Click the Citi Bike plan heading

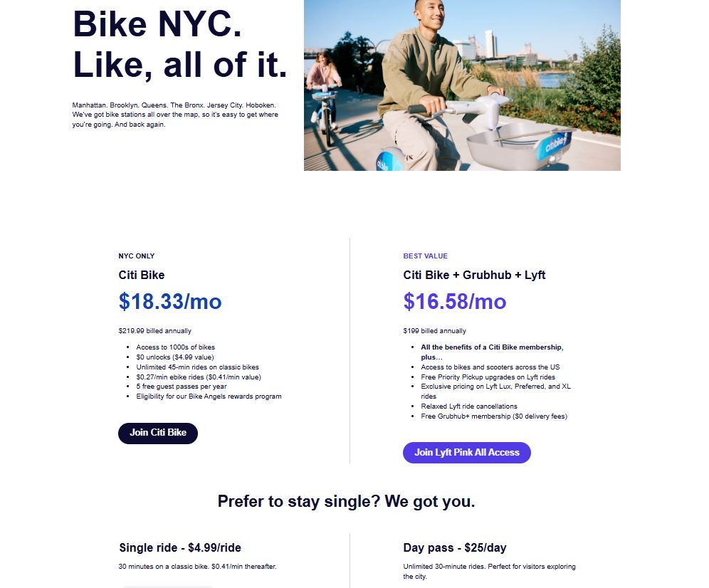140,275
